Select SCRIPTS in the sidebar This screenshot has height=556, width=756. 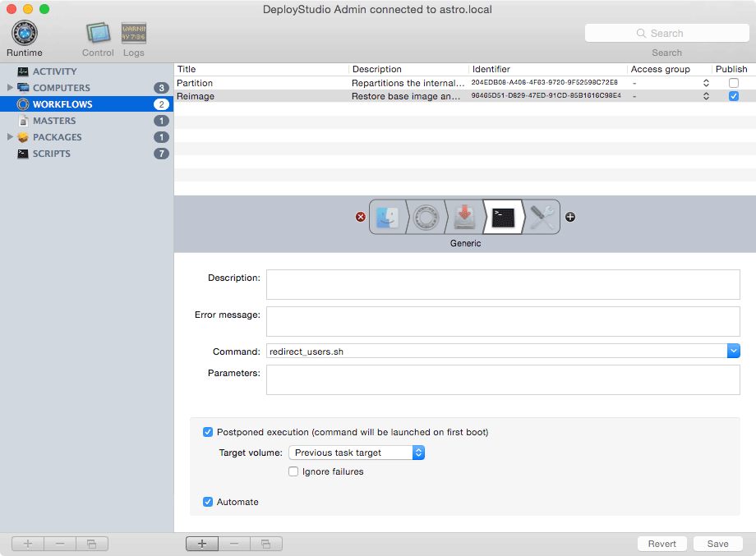coord(51,154)
